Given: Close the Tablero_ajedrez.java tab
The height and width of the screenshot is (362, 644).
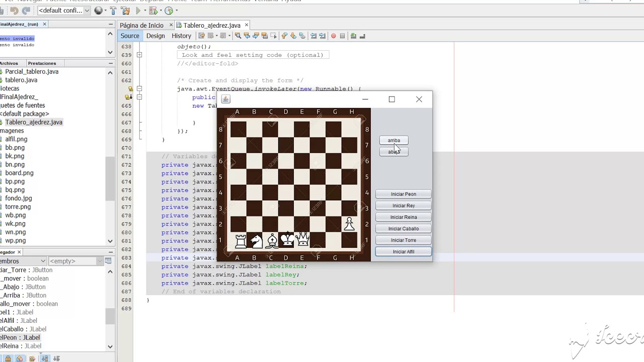Looking at the screenshot, I should click(x=246, y=25).
